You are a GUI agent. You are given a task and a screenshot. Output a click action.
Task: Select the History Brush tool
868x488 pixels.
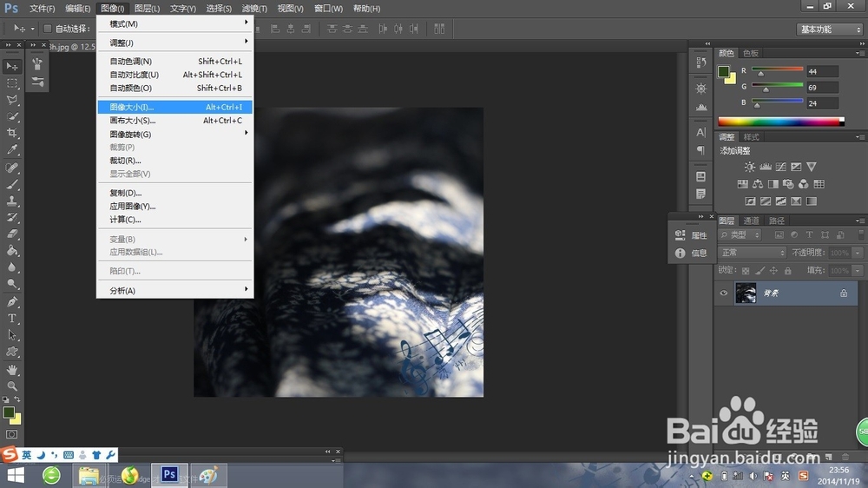[x=11, y=218]
